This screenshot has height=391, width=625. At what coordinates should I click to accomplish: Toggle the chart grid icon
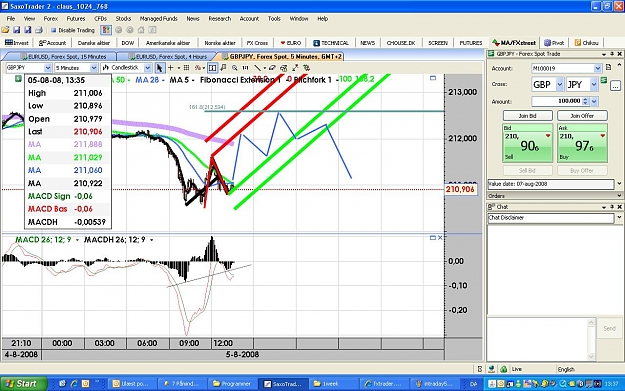coord(186,68)
